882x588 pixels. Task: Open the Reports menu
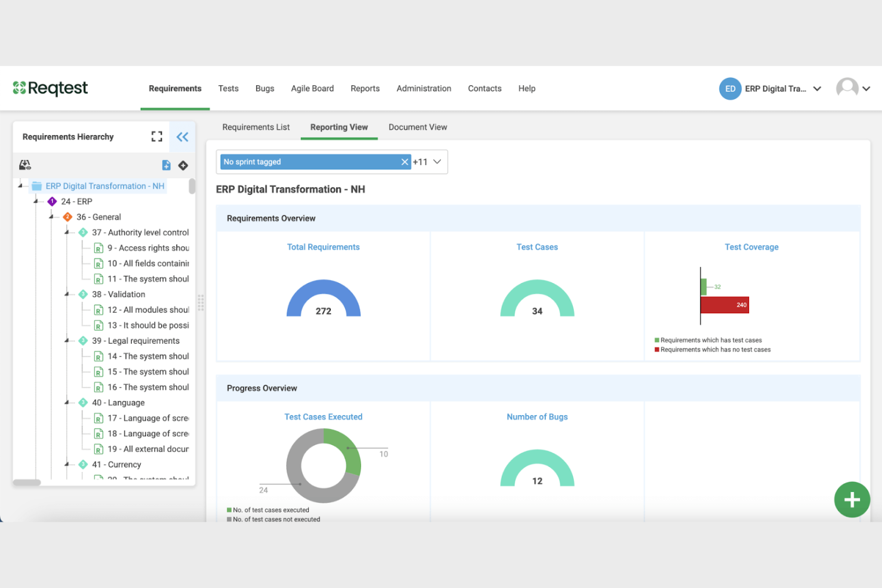(x=365, y=89)
